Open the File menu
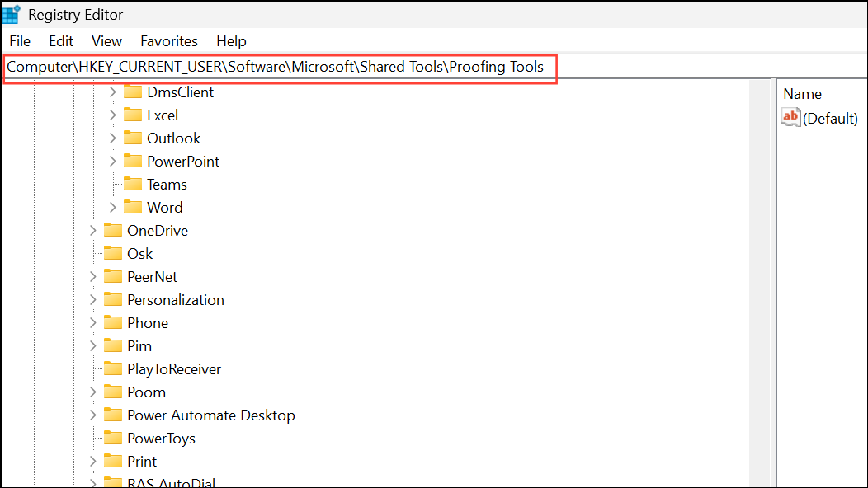This screenshot has height=488, width=868. 20,41
